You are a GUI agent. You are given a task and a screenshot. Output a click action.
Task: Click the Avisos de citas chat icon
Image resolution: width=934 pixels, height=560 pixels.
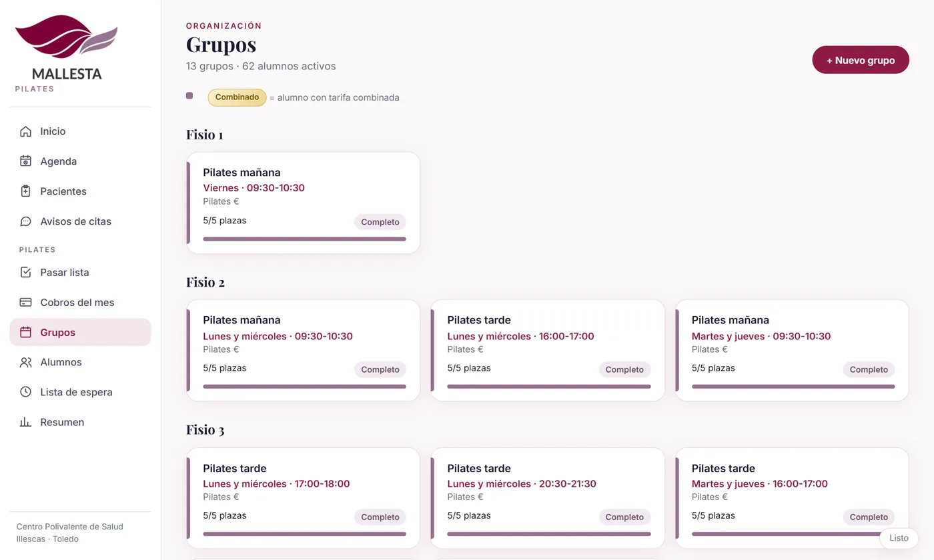[x=25, y=221]
